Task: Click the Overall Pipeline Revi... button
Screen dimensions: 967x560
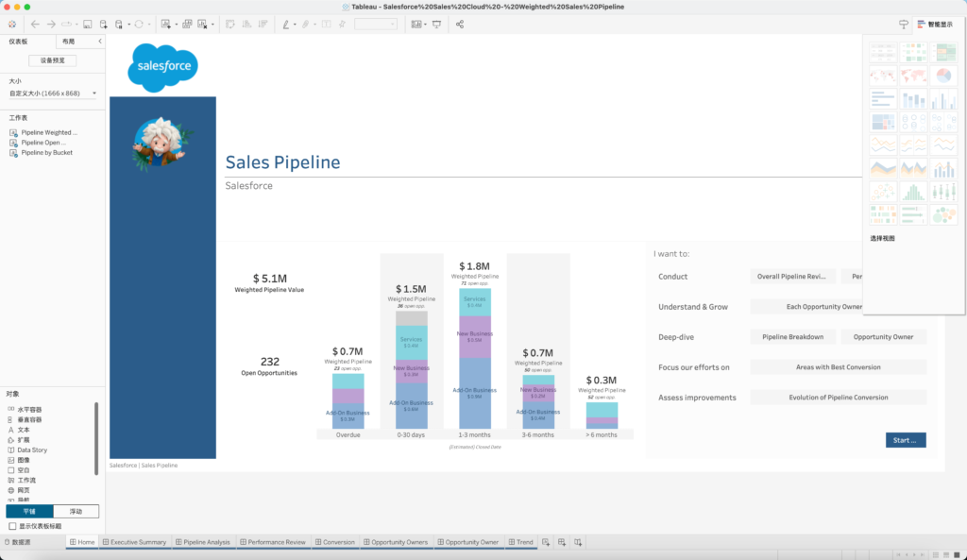Action: click(792, 277)
